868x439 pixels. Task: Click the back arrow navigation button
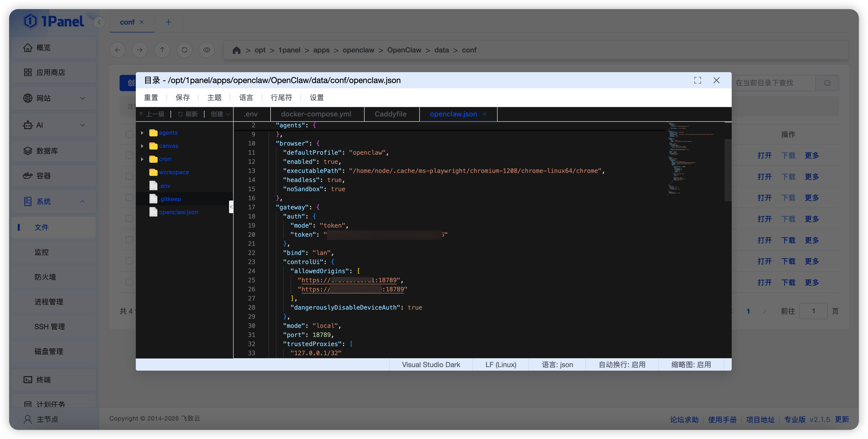(118, 50)
